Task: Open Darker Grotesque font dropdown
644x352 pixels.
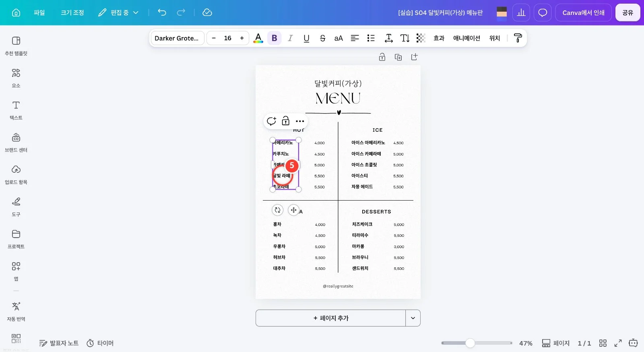Action: [178, 38]
